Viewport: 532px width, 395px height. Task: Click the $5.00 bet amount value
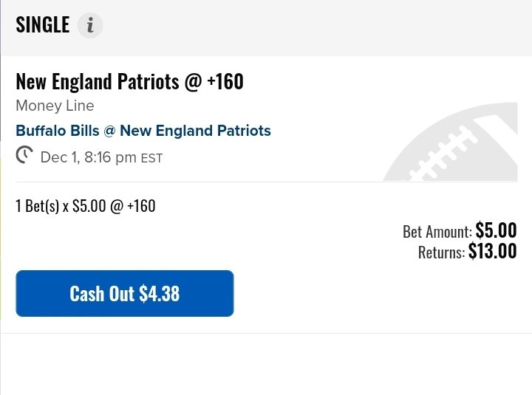point(496,230)
